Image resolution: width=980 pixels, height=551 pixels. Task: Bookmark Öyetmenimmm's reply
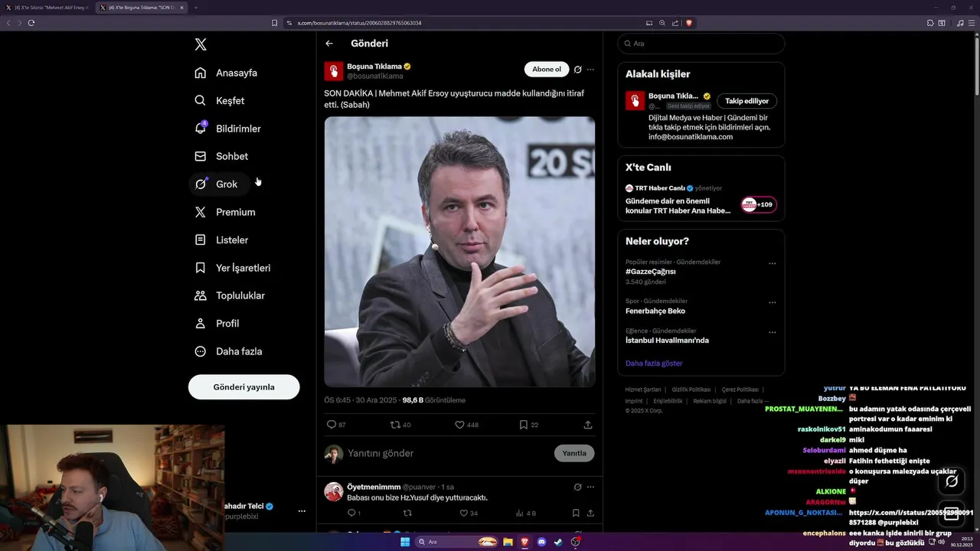click(576, 514)
